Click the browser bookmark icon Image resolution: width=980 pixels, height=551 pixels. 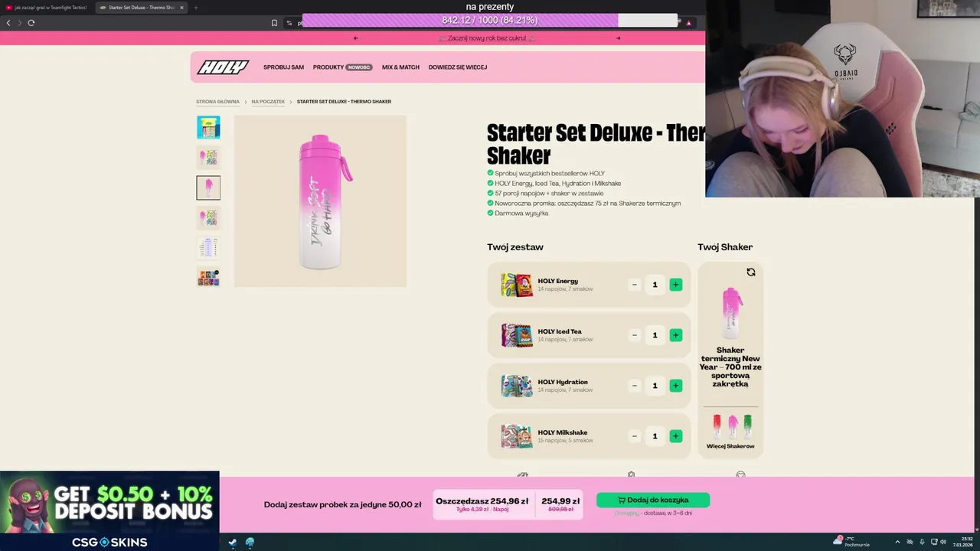point(274,23)
